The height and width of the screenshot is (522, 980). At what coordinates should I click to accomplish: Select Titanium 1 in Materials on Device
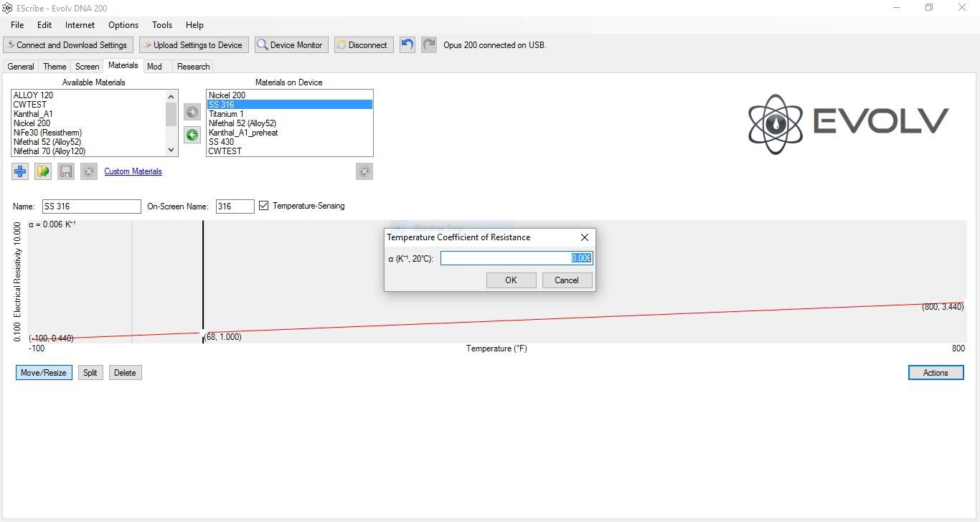point(226,114)
